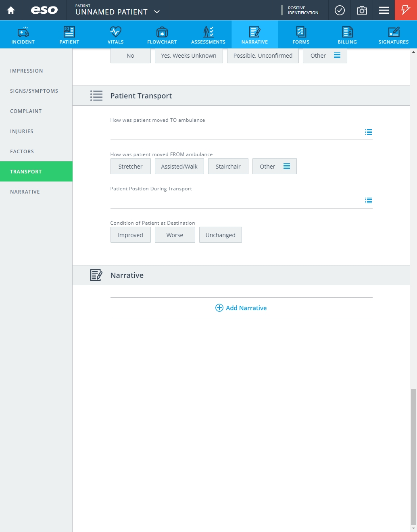This screenshot has height=532, width=417.
Task: Click Add Narrative link
Action: [241, 308]
